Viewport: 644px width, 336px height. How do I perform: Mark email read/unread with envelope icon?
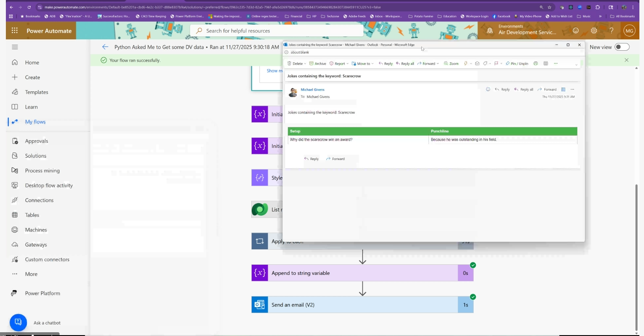point(477,64)
